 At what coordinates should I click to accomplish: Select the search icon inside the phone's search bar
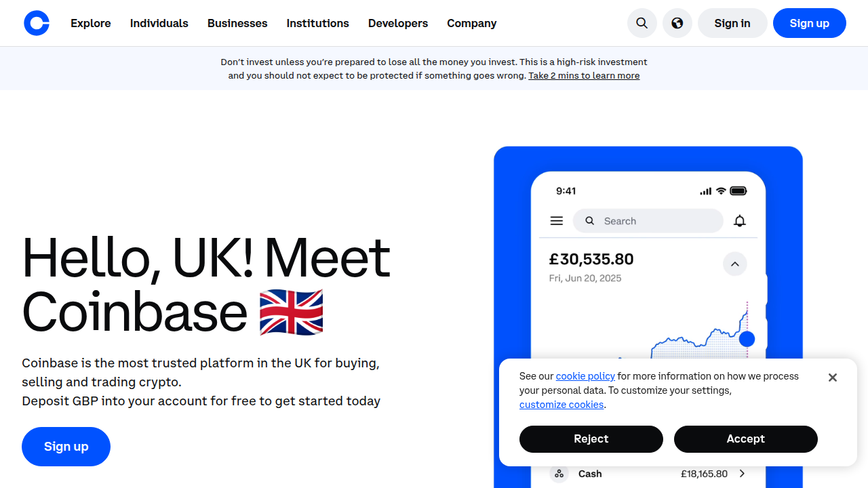589,220
